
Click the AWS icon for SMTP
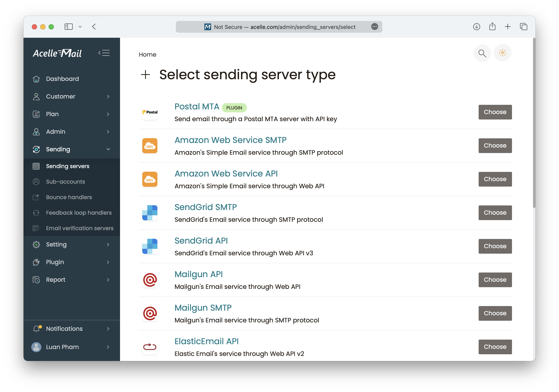pos(150,146)
